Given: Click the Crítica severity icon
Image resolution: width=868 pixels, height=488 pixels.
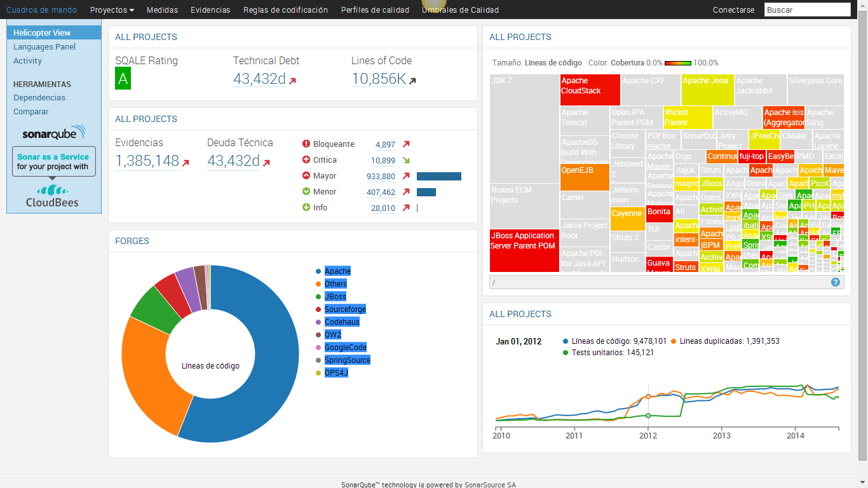Looking at the screenshot, I should coord(306,160).
